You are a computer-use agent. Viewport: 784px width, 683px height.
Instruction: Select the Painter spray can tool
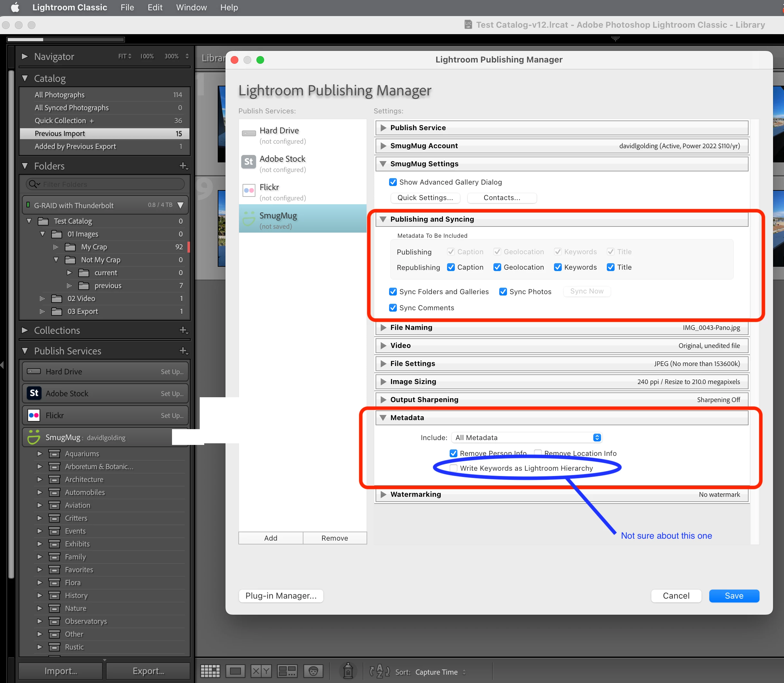click(x=348, y=671)
